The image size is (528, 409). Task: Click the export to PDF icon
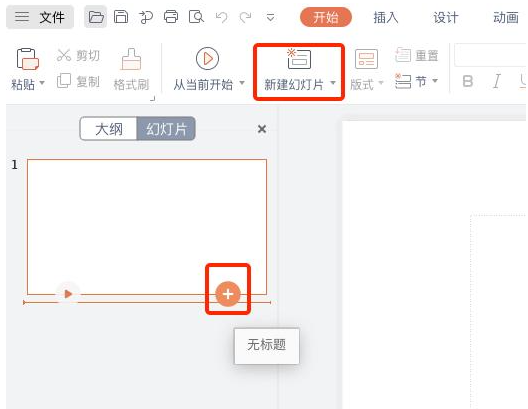(x=145, y=17)
